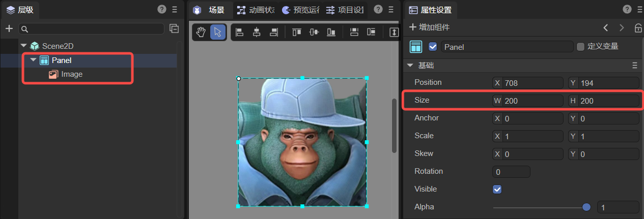Collapse the Scene2D tree node
This screenshot has width=644, height=219.
point(23,46)
